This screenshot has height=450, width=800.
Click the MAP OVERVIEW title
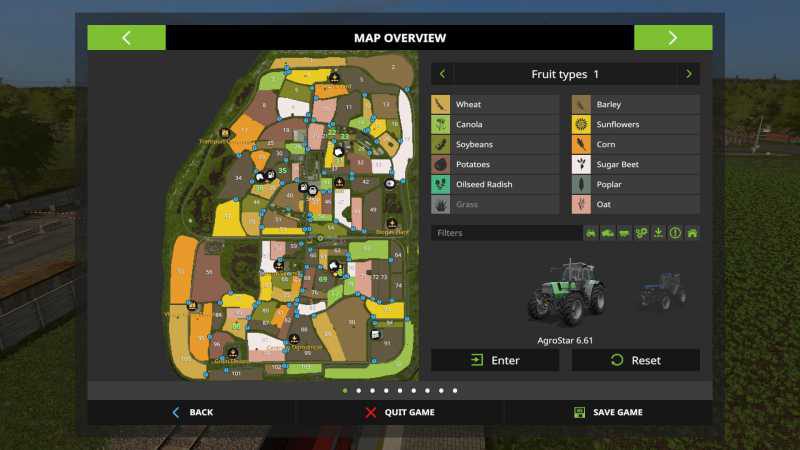[400, 38]
